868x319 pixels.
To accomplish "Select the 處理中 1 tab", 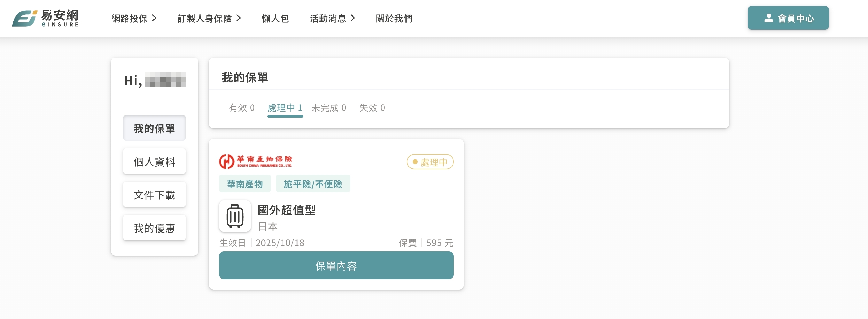I will click(x=285, y=108).
